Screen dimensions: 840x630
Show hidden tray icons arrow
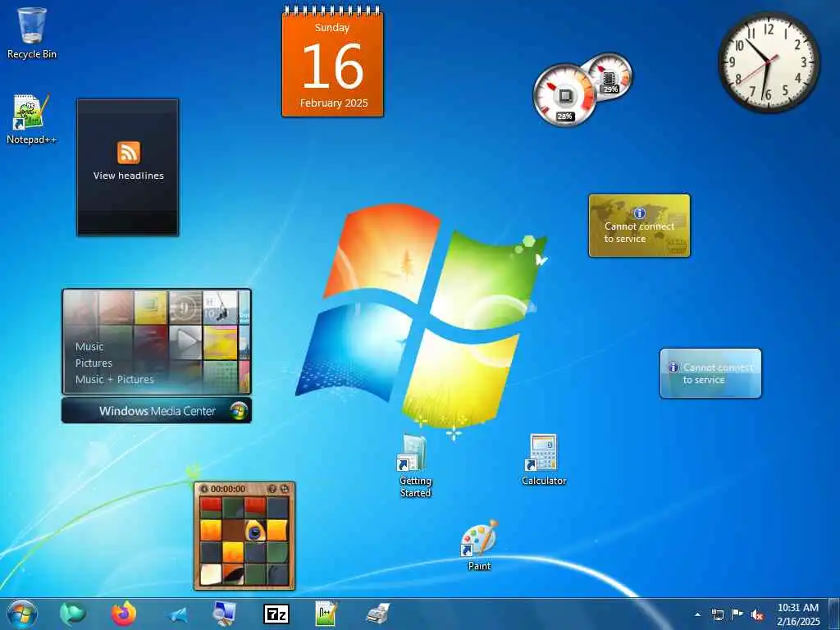[697, 614]
